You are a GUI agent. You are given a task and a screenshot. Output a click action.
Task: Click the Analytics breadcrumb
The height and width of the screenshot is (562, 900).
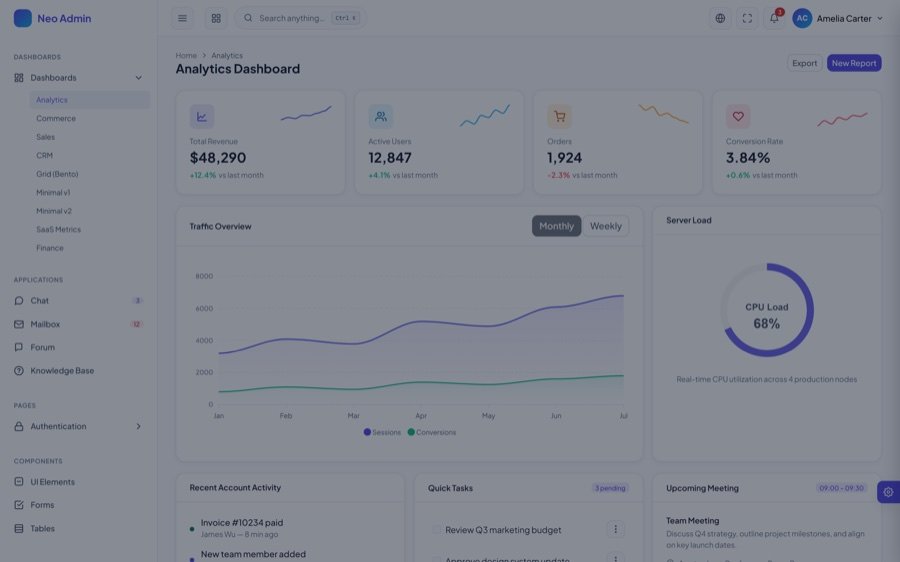coord(227,56)
